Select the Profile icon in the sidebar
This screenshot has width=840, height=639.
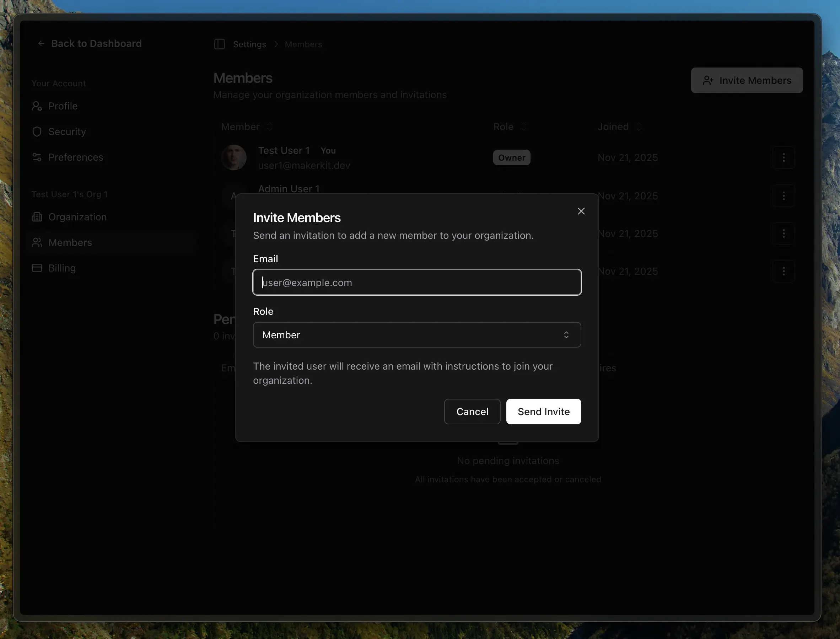click(x=37, y=106)
